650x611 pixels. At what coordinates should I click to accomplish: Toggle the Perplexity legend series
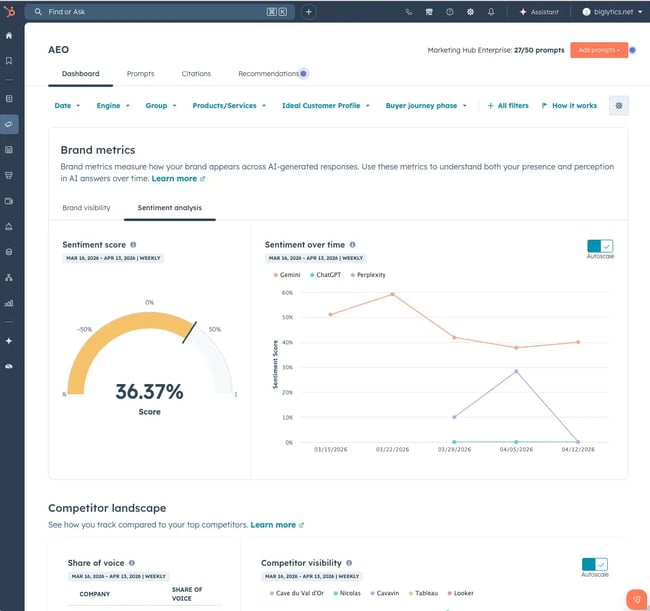368,275
